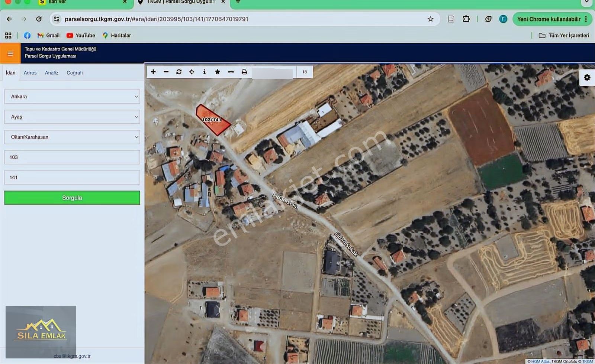Expand the Ayaş district dropdown
Screen dimensions: 595x364
click(x=72, y=117)
